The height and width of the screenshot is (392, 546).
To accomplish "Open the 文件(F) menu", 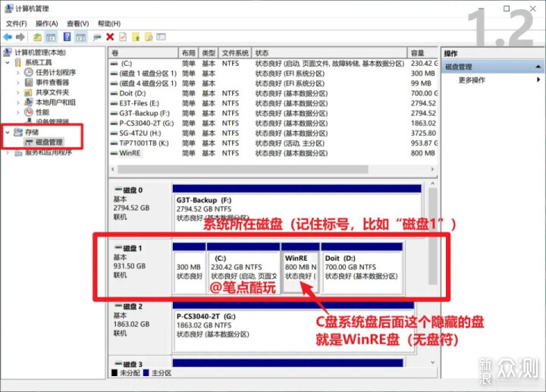I will tap(17, 24).
